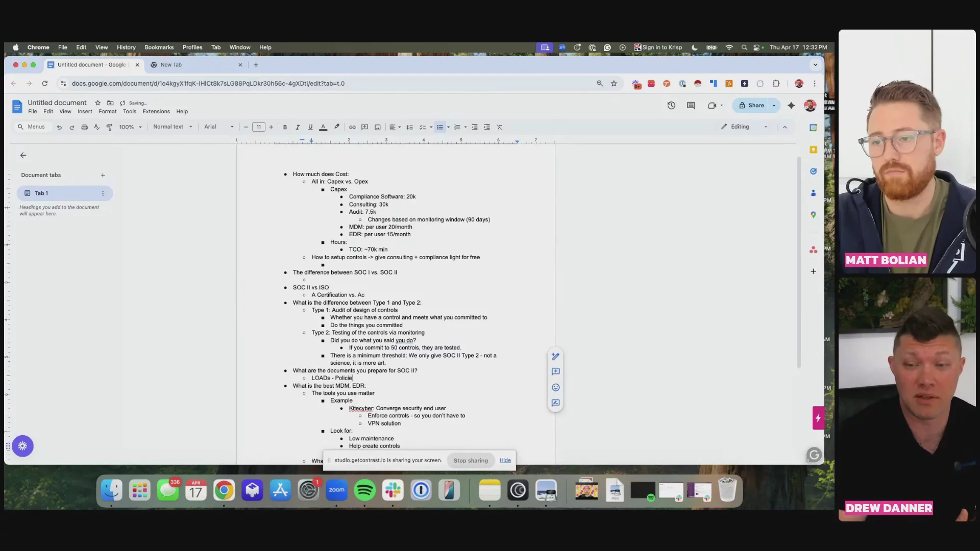The image size is (980, 551).
Task: Increase the indent level
Action: pyautogui.click(x=487, y=127)
